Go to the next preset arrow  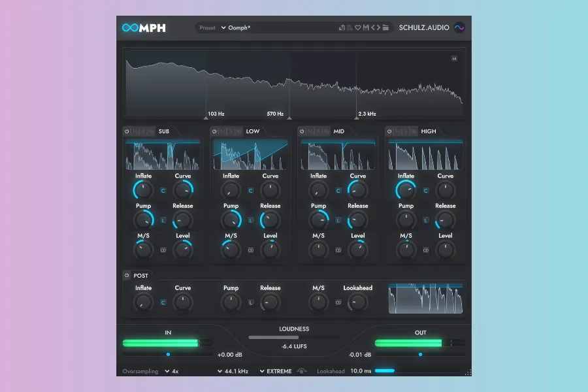coord(378,28)
